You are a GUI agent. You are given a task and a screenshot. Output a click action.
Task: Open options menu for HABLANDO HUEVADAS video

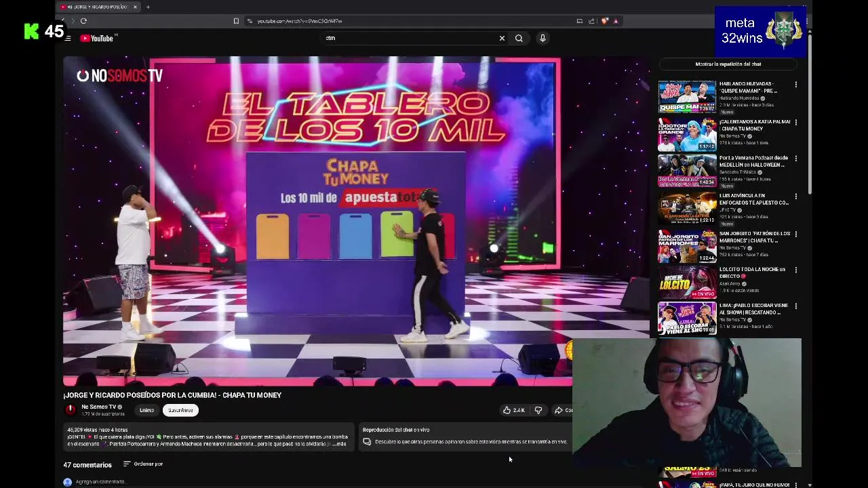[x=796, y=85]
